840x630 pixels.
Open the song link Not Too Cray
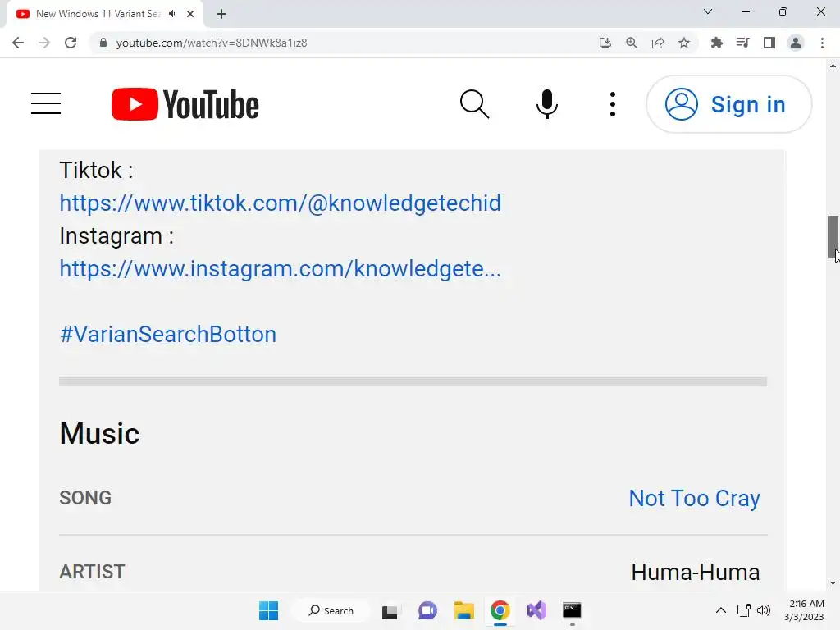click(694, 498)
